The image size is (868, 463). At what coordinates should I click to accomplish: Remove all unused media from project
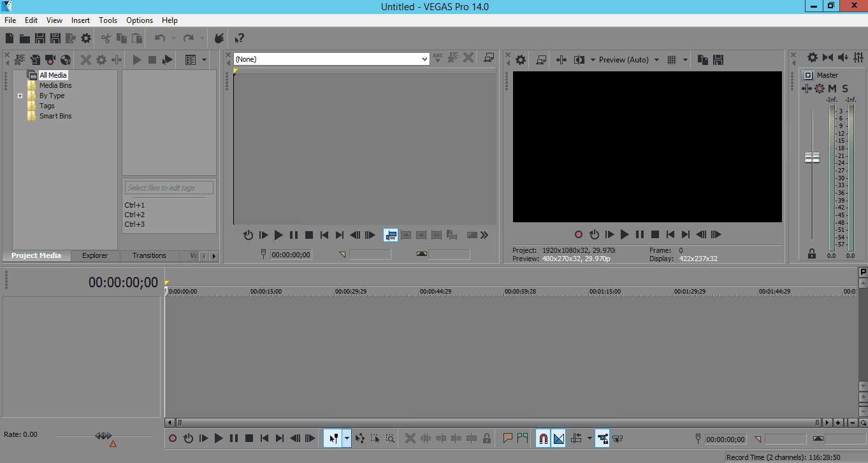[20, 60]
